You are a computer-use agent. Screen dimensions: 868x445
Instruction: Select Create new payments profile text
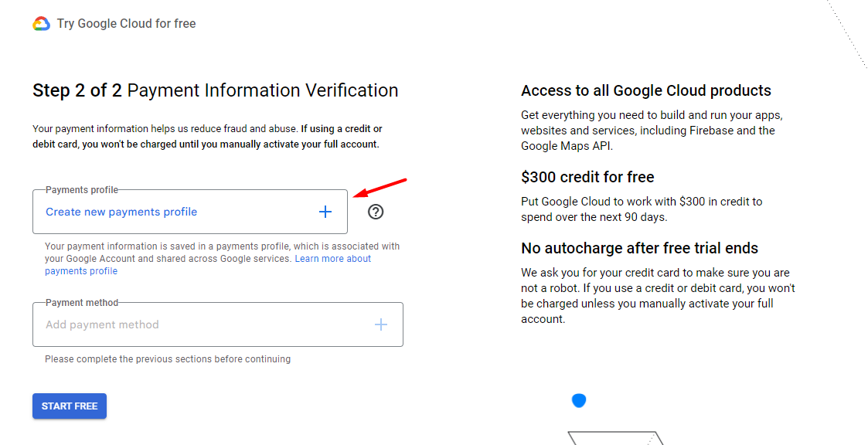(121, 212)
